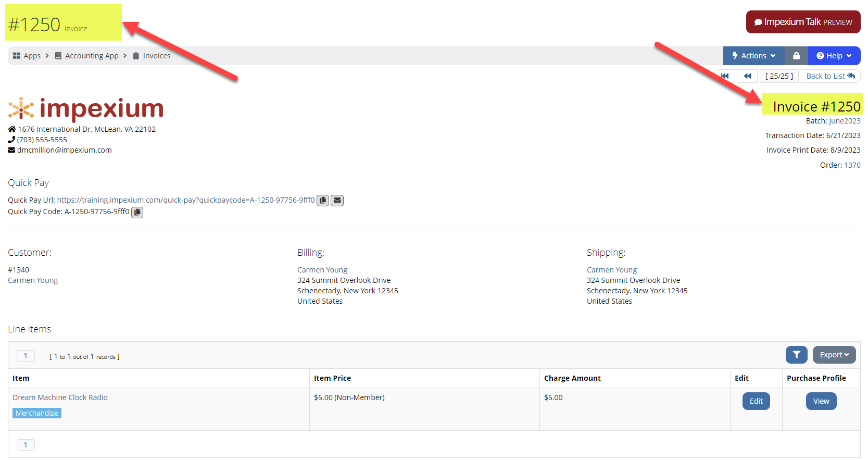Open Dream Machine Clock Radio item
The width and height of the screenshot is (868, 460).
click(x=60, y=397)
